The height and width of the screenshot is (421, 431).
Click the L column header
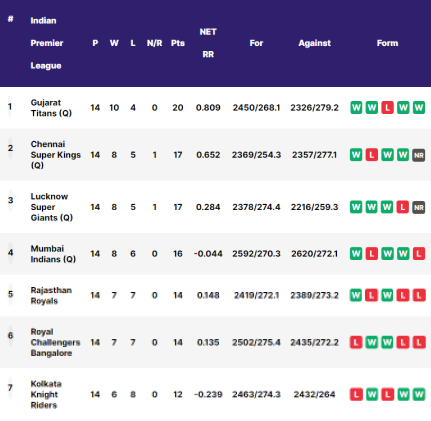click(x=133, y=43)
